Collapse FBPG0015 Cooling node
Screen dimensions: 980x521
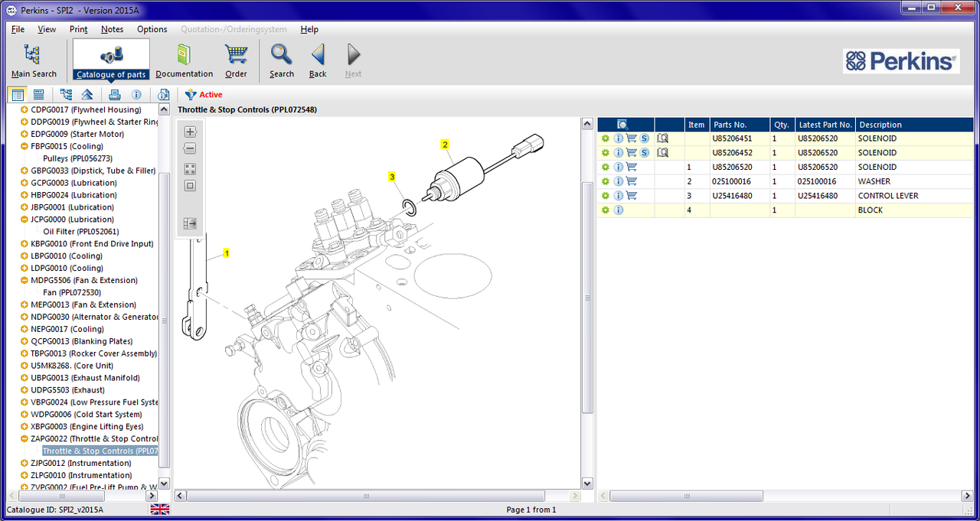click(24, 146)
